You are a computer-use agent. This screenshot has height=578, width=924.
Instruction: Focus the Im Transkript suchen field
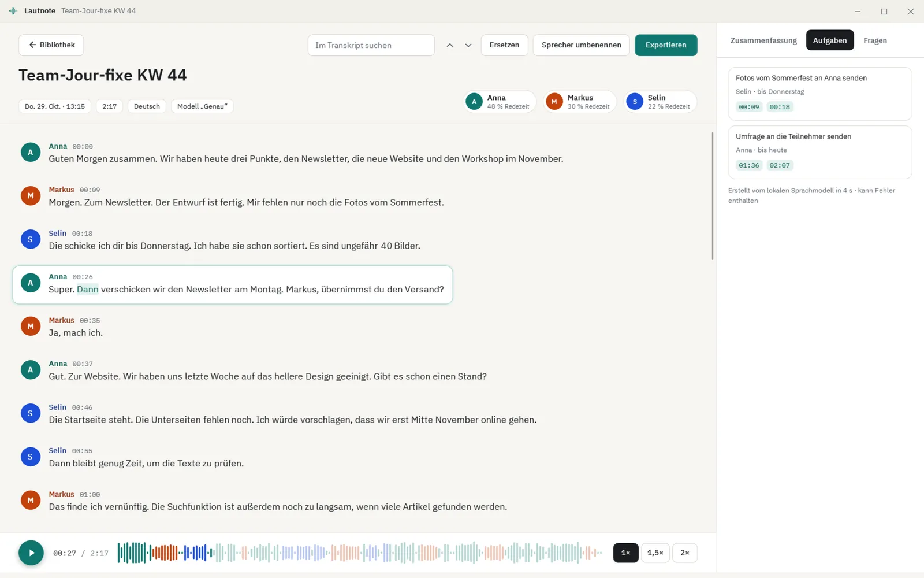[371, 45]
